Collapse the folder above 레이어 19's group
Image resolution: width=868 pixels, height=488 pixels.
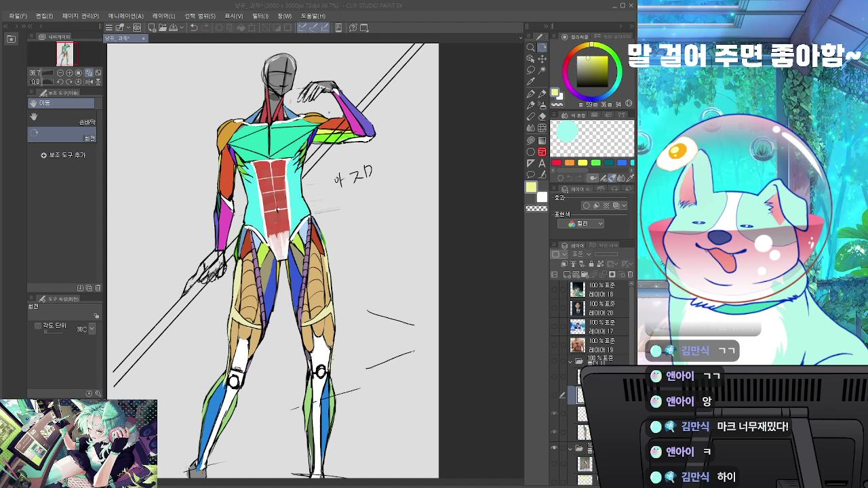click(570, 361)
